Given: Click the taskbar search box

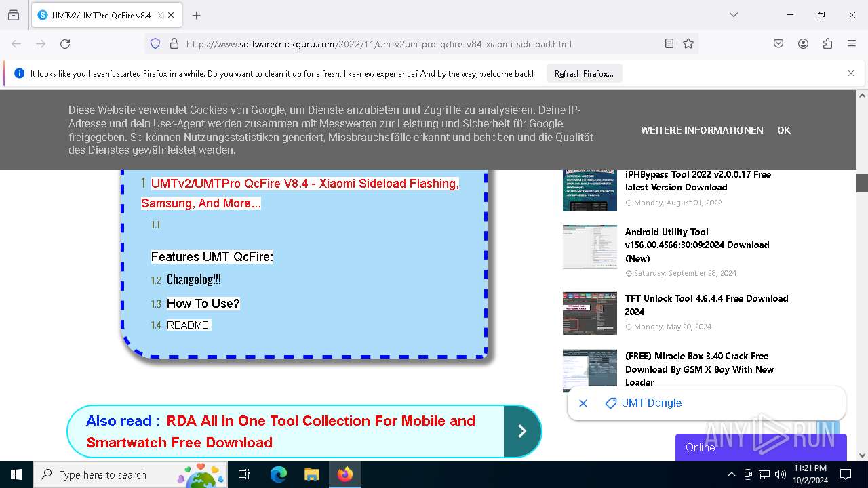Looking at the screenshot, I should coord(130,474).
